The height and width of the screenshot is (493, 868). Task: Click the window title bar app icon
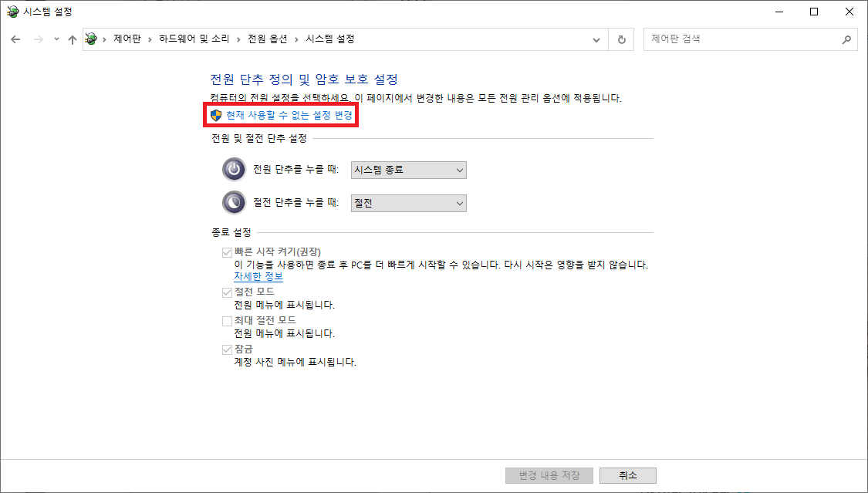pyautogui.click(x=12, y=12)
